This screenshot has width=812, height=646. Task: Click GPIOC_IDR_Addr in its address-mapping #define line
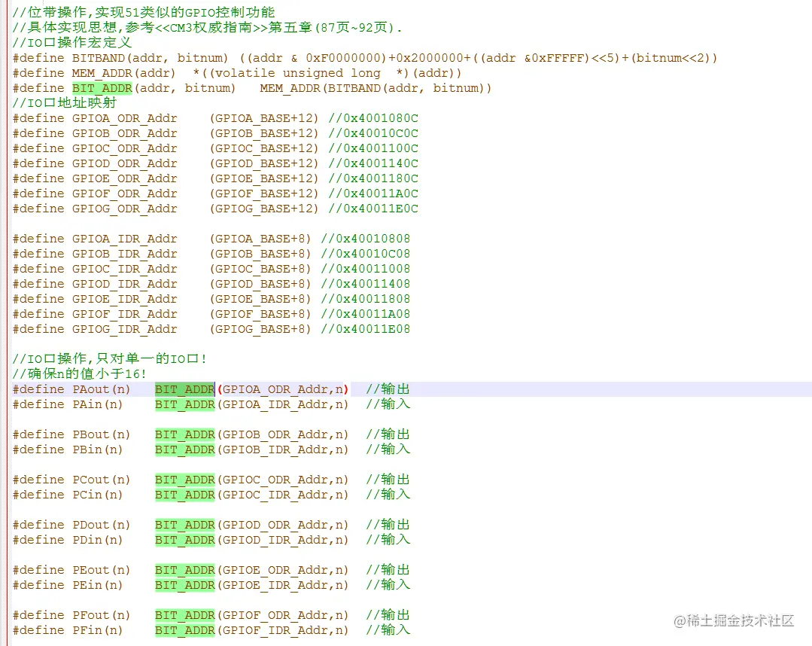pos(124,269)
